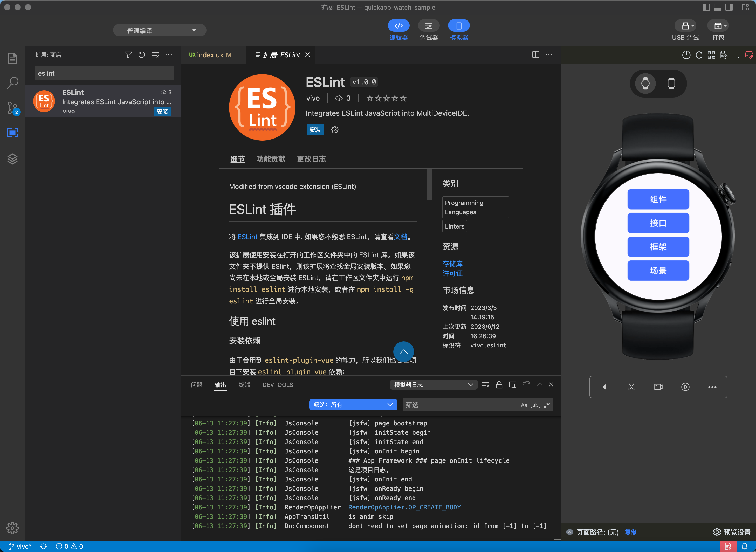Toggle the bottom panel layout

point(718,7)
